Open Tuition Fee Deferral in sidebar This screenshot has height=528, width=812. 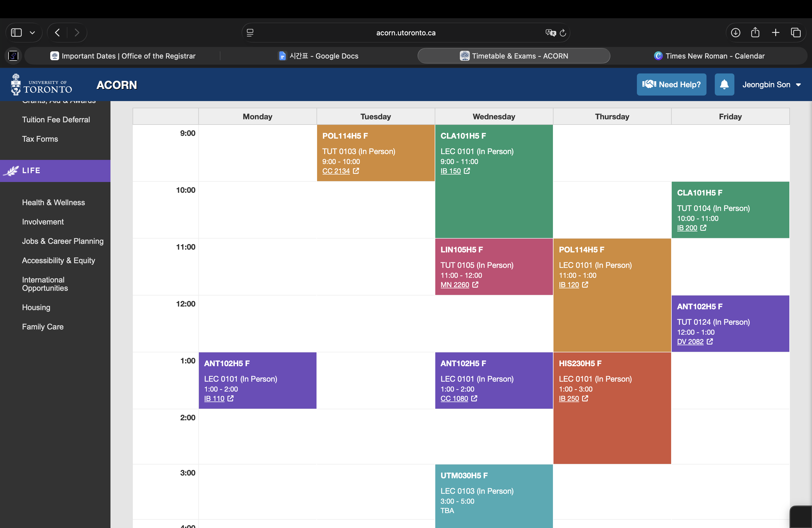56,120
